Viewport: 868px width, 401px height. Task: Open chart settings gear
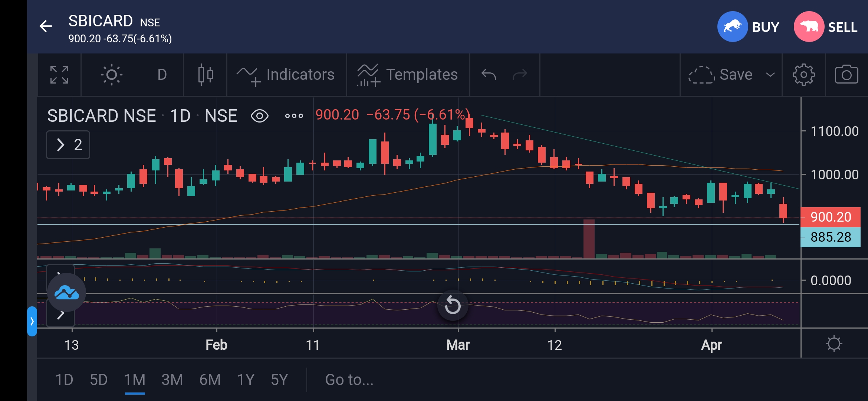coord(803,75)
